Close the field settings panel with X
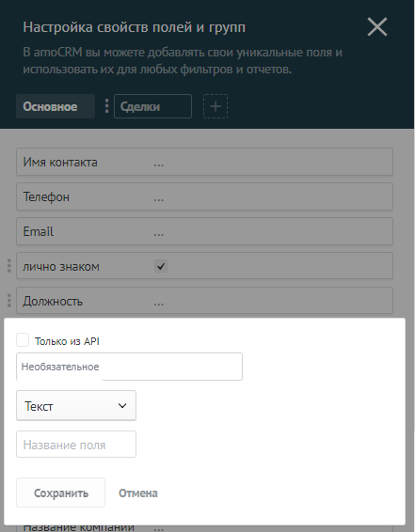 [377, 27]
